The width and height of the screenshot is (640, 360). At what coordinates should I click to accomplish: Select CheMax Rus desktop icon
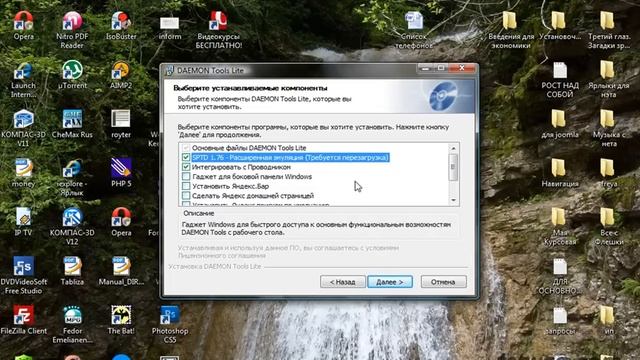point(72,123)
